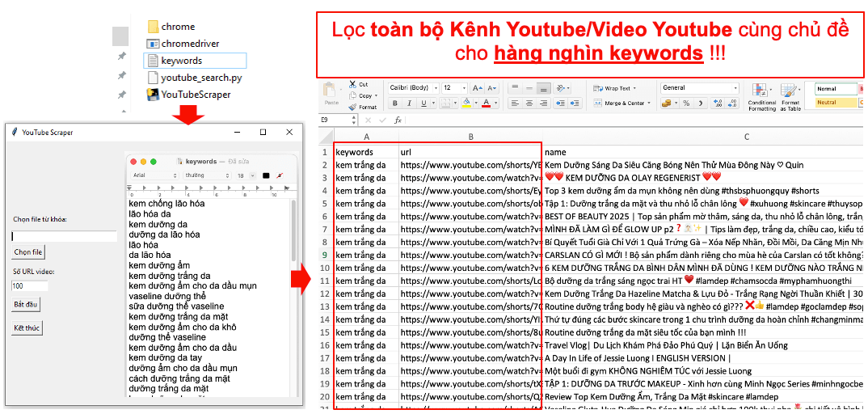Center text horizontally in Excel
The image size is (868, 414).
(x=529, y=103)
